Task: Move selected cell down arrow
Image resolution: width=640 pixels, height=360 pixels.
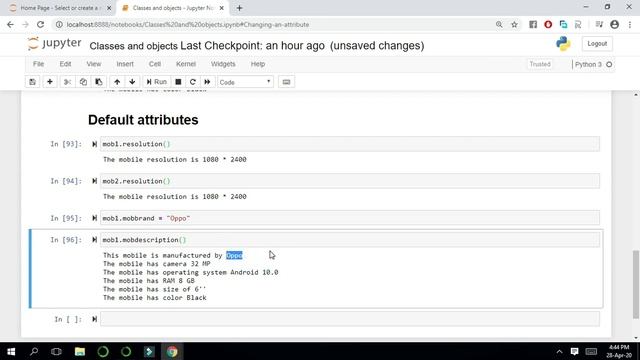Action: pos(132,82)
